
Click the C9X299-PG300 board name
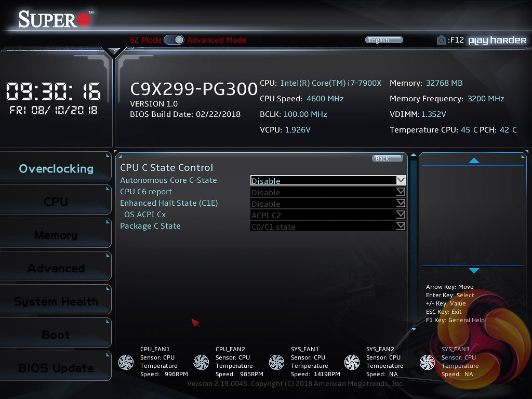[x=194, y=89]
